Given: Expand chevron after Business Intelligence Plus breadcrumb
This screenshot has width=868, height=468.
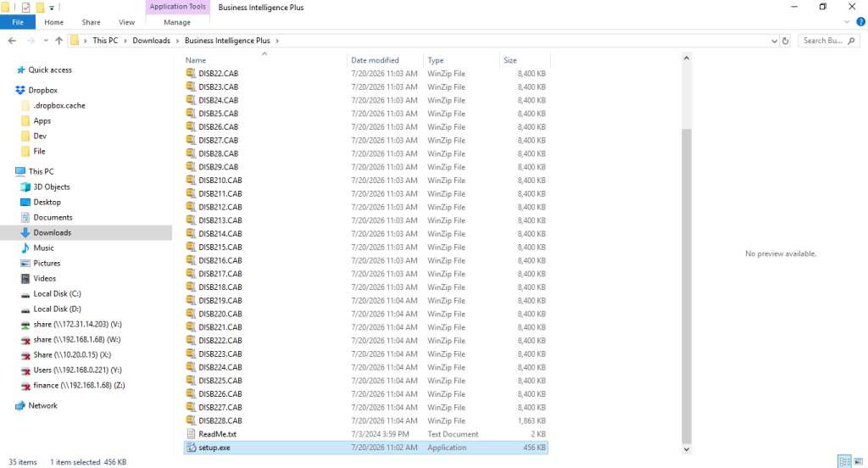Looking at the screenshot, I should (x=277, y=41).
